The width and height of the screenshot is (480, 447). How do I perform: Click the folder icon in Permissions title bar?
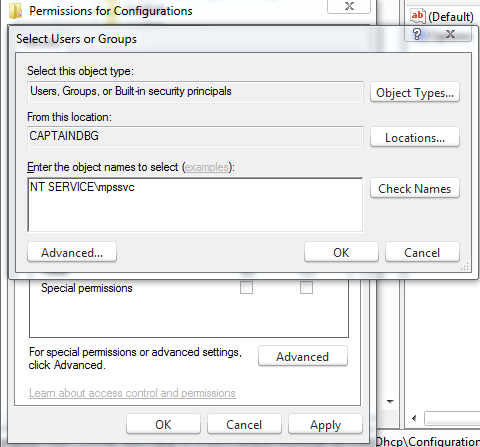(15, 10)
